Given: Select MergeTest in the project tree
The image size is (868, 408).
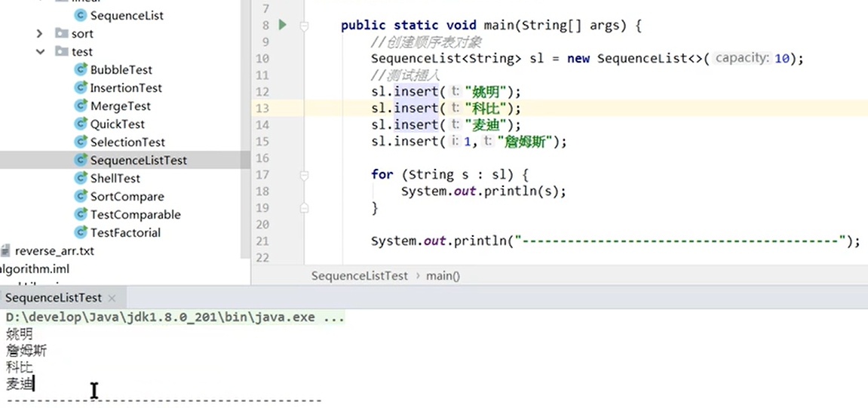Looking at the screenshot, I should point(121,106).
